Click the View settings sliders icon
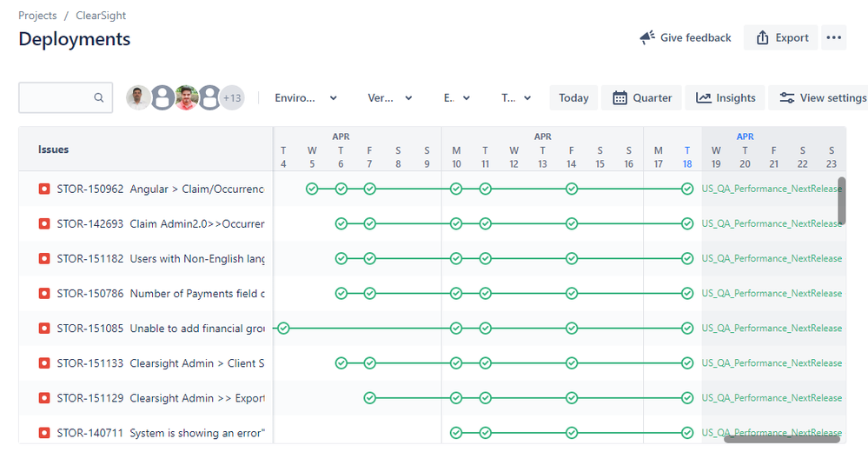 point(786,98)
